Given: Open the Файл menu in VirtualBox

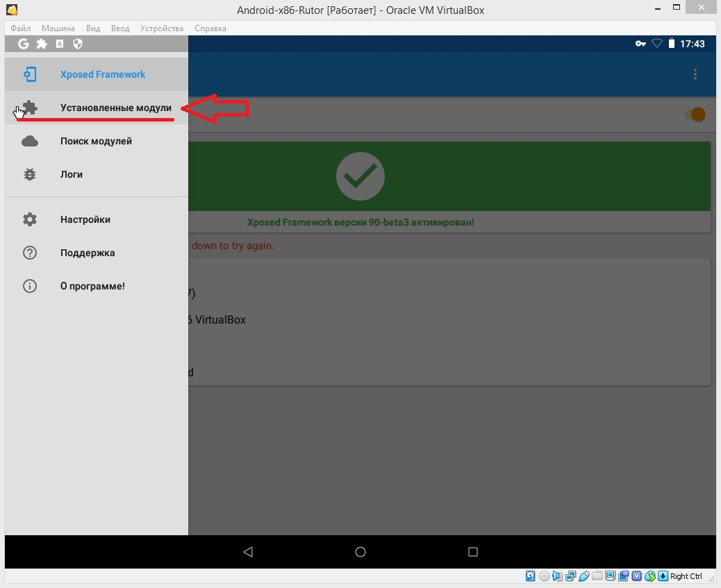Looking at the screenshot, I should [x=21, y=28].
